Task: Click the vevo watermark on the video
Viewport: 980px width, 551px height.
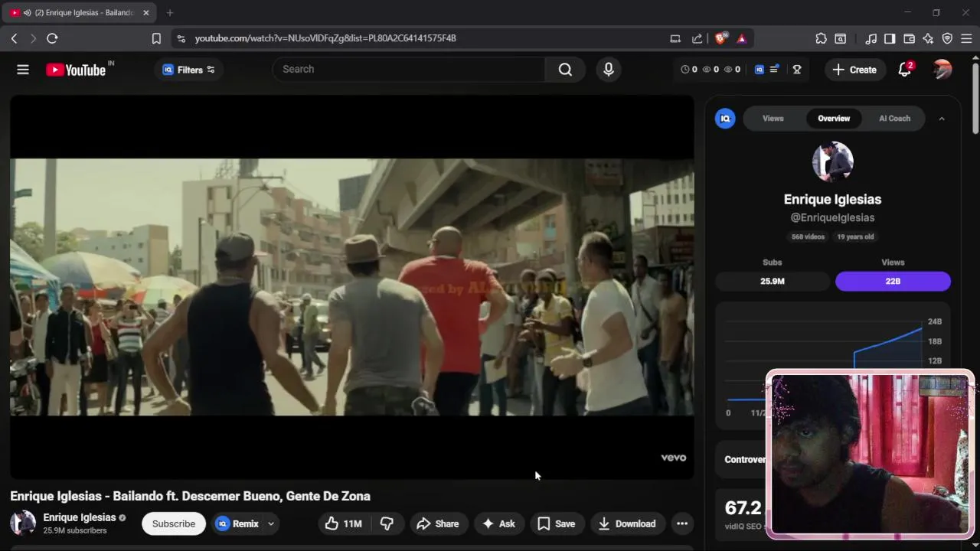Action: click(x=674, y=458)
